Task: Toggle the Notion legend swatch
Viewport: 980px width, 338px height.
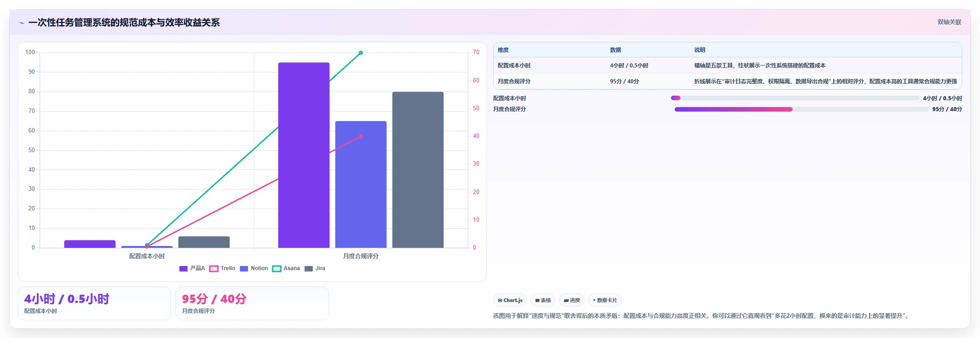Action: pos(244,269)
